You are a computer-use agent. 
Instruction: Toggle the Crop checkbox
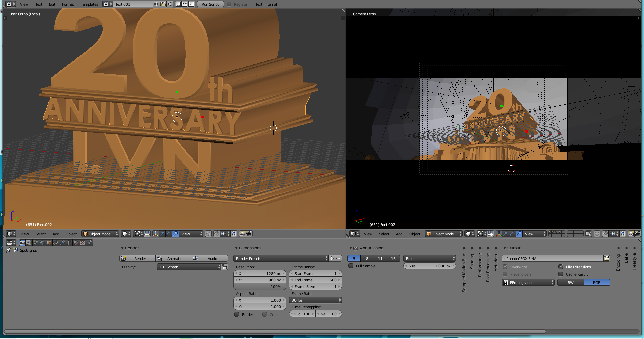point(265,314)
